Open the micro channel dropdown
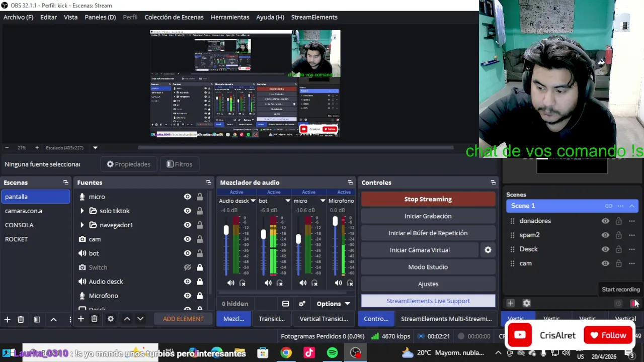644x362 pixels. 323,201
